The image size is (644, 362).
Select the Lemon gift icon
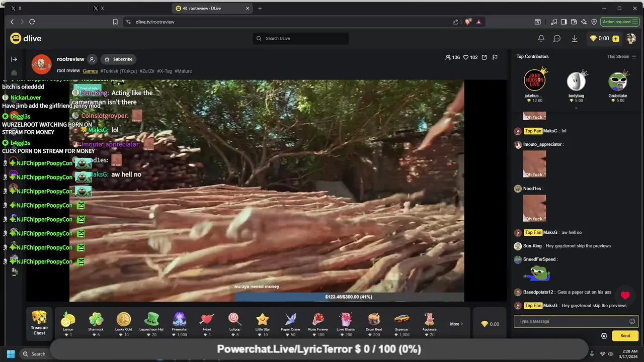point(68,320)
